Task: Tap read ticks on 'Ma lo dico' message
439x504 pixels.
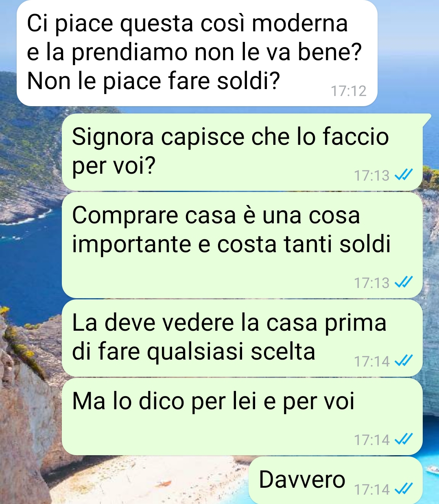Action: [405, 439]
